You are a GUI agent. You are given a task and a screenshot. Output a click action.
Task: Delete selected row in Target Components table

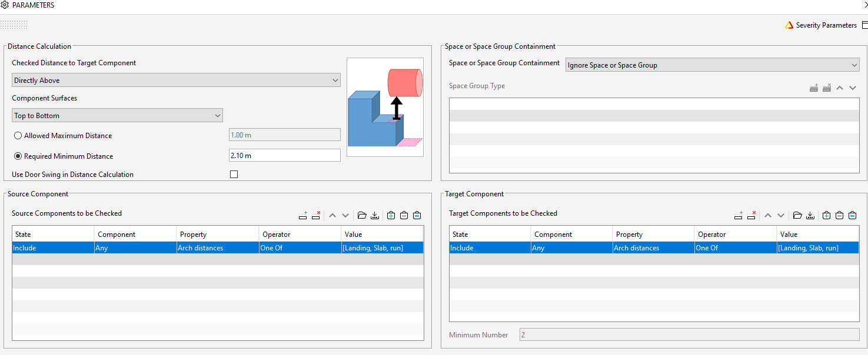tap(751, 216)
